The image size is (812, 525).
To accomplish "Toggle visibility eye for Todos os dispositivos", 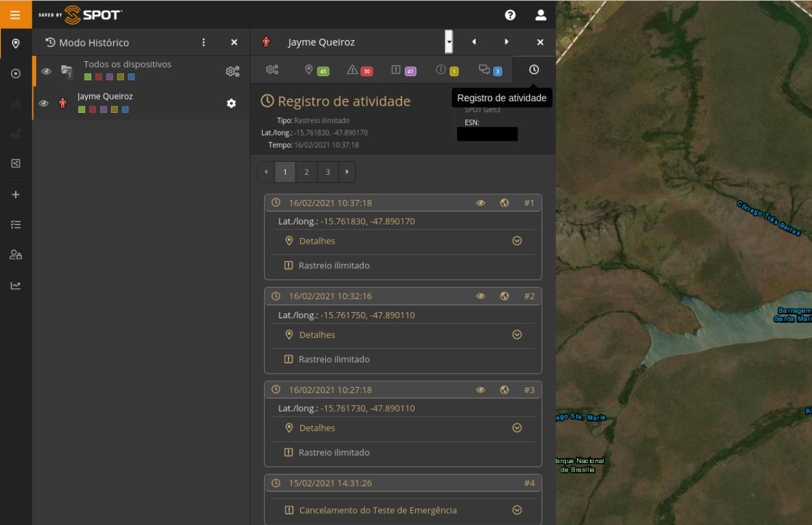I will click(46, 72).
